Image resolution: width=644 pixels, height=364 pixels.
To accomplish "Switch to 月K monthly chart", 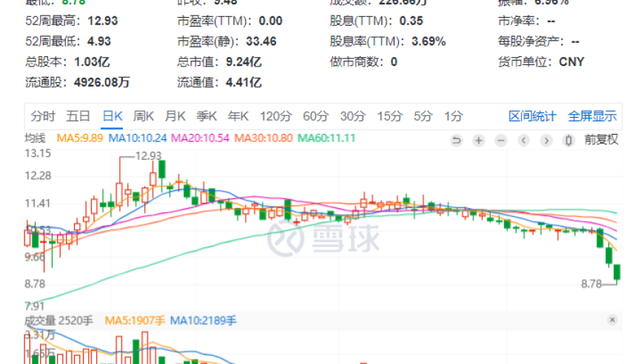I will (x=175, y=116).
